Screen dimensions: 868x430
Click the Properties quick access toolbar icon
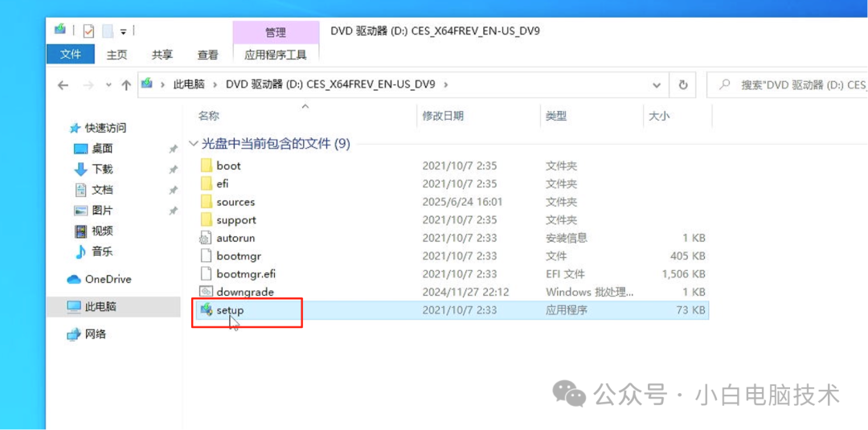(88, 31)
